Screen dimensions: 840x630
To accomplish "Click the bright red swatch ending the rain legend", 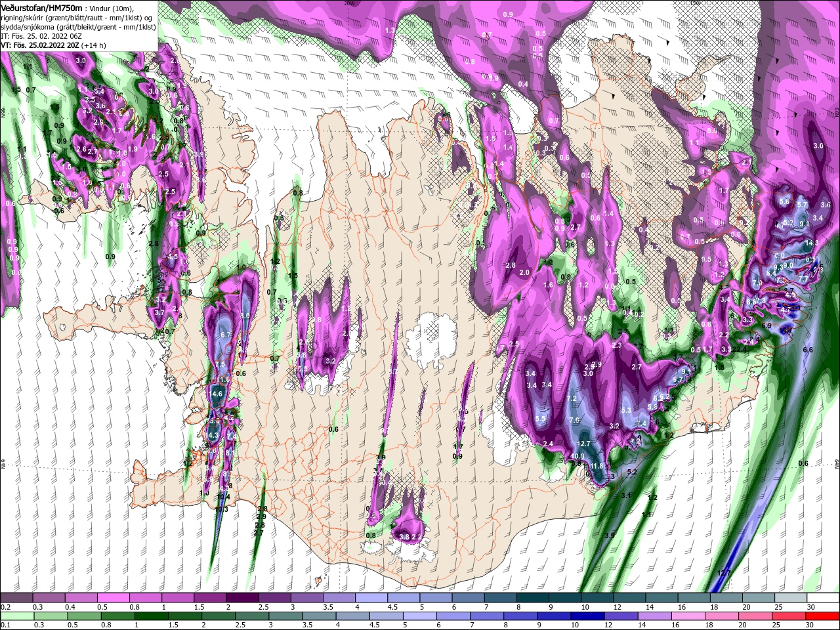I will (x=823, y=616).
